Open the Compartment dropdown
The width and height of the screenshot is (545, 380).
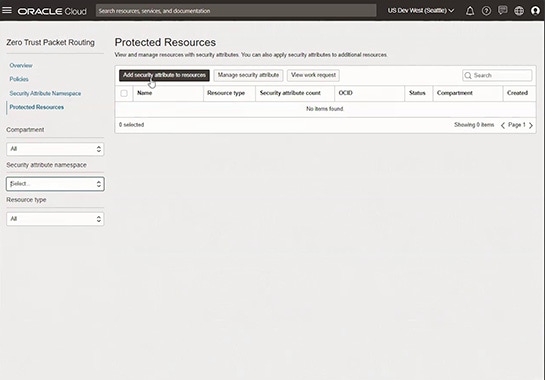coord(55,149)
